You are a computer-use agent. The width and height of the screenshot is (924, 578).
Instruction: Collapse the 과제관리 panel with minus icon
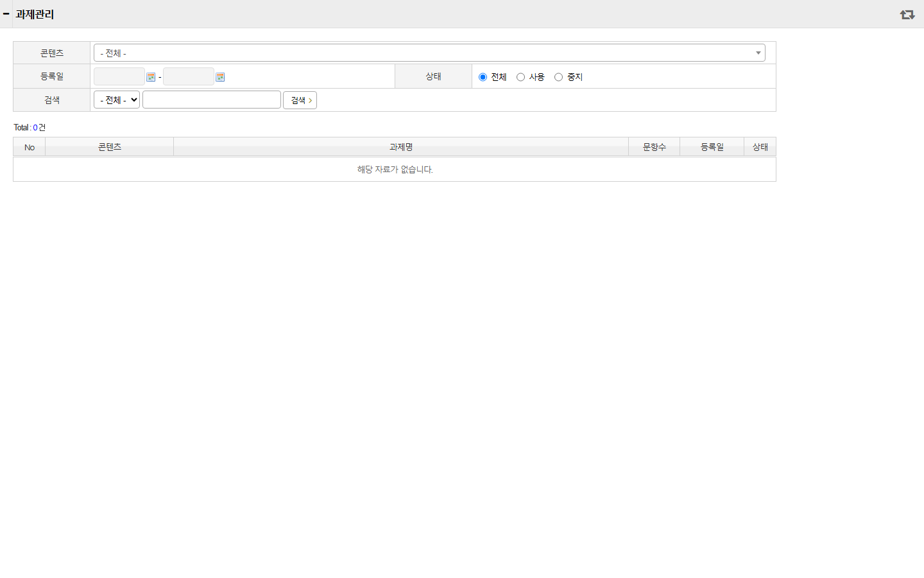coord(6,13)
